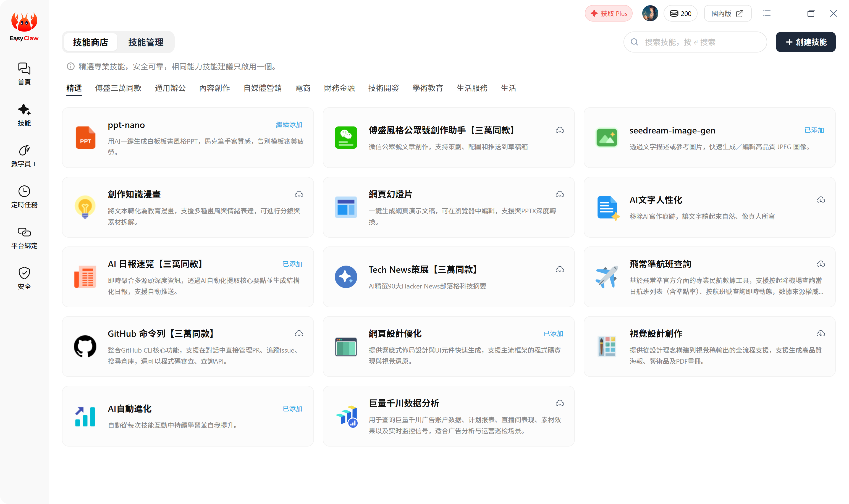Viewport: 849px width, 504px height.
Task: Select the 傅盛三萬同款 category tab
Action: [x=118, y=88]
